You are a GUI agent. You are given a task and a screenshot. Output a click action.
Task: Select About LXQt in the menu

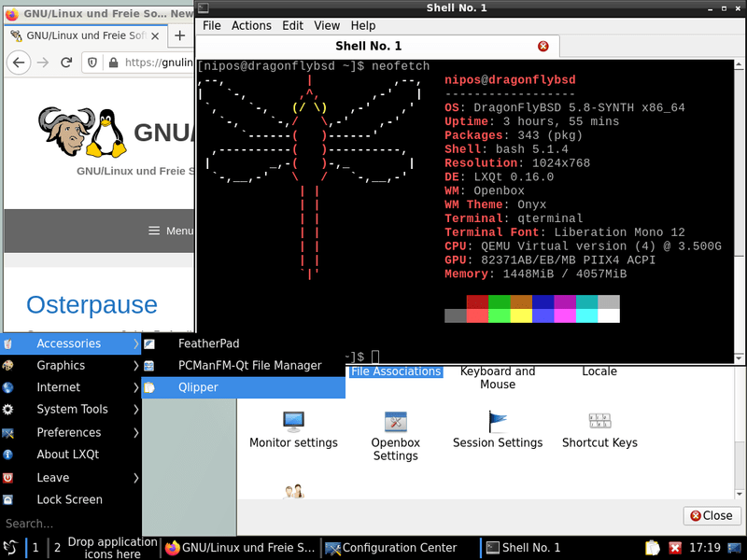[x=71, y=455]
